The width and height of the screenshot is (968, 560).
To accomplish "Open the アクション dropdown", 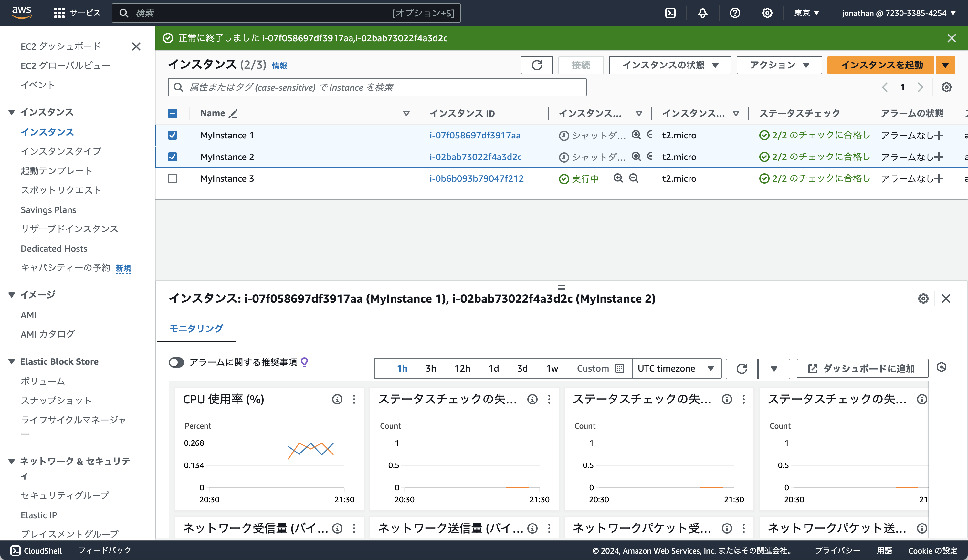I will [x=779, y=65].
